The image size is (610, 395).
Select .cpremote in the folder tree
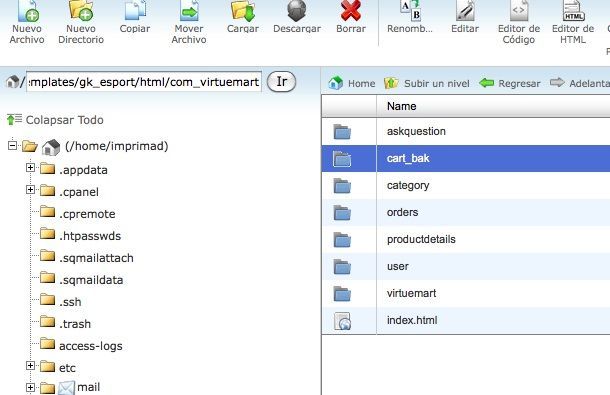pyautogui.click(x=87, y=214)
